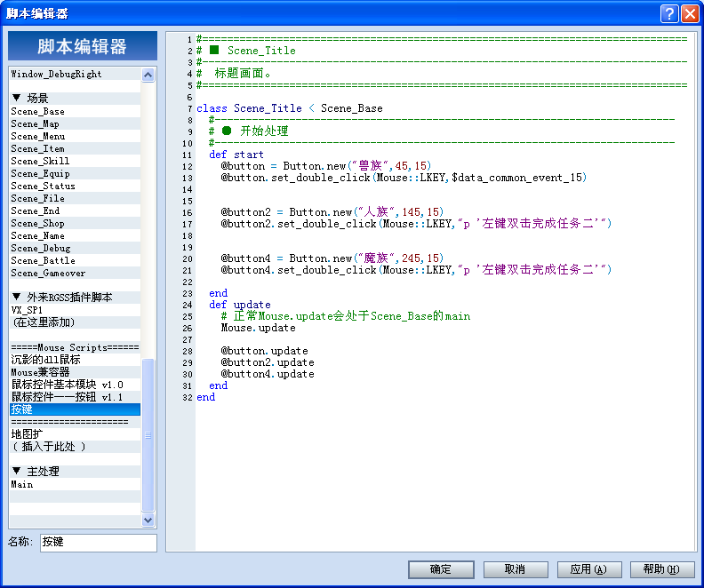
Task: Close the script editor window
Action: [x=690, y=13]
